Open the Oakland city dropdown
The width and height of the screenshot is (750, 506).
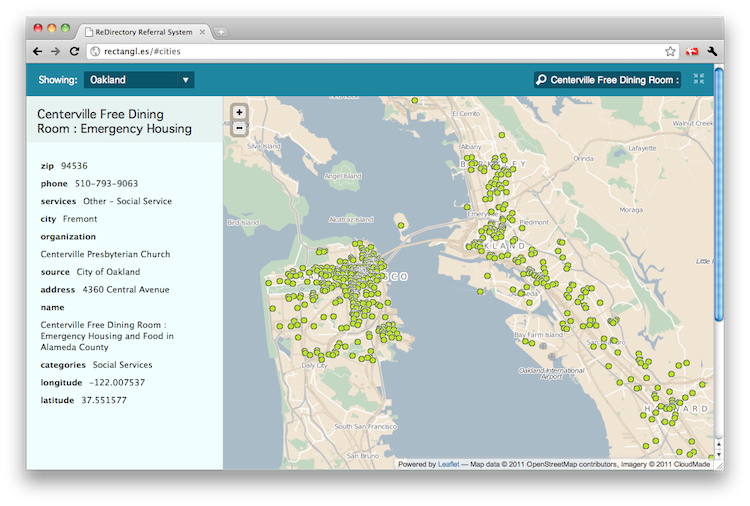coord(139,80)
